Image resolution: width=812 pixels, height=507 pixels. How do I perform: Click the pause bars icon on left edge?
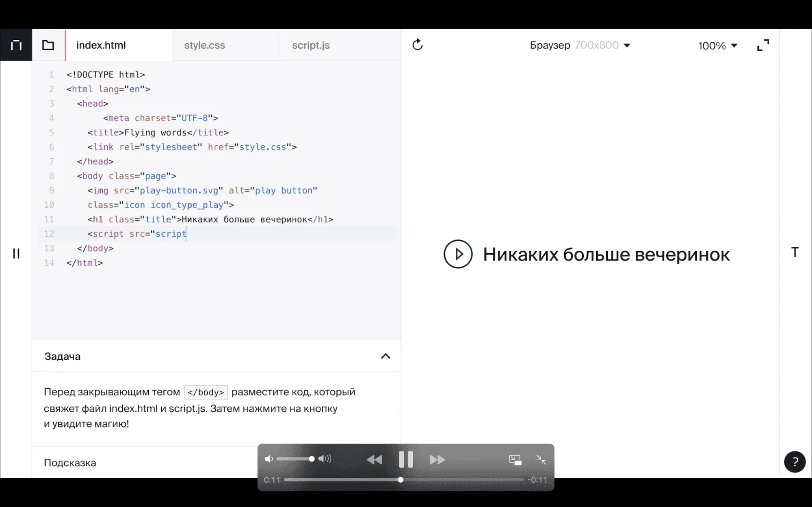[x=16, y=254]
